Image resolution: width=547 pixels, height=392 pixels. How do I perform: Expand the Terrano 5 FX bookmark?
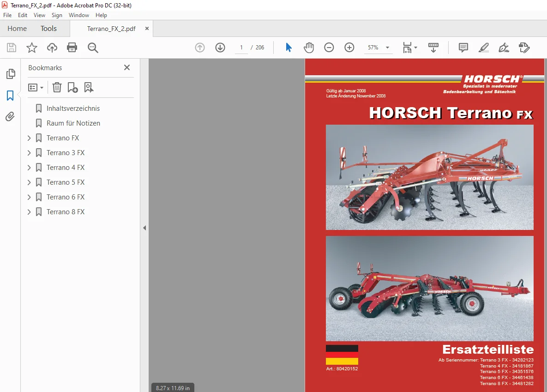(x=29, y=182)
